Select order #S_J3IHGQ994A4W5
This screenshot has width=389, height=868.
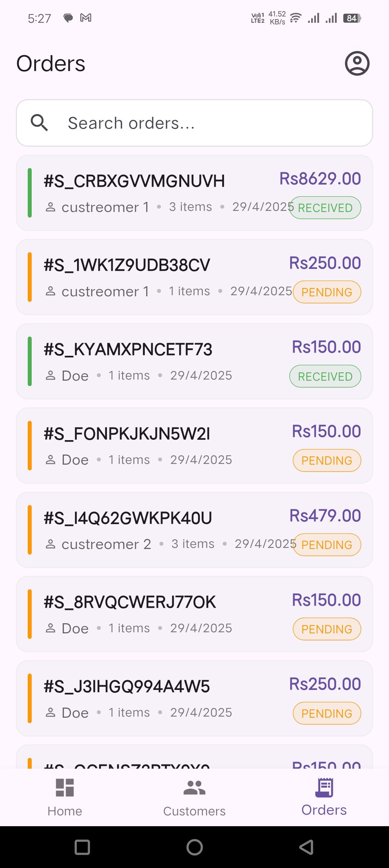pyautogui.click(x=127, y=687)
